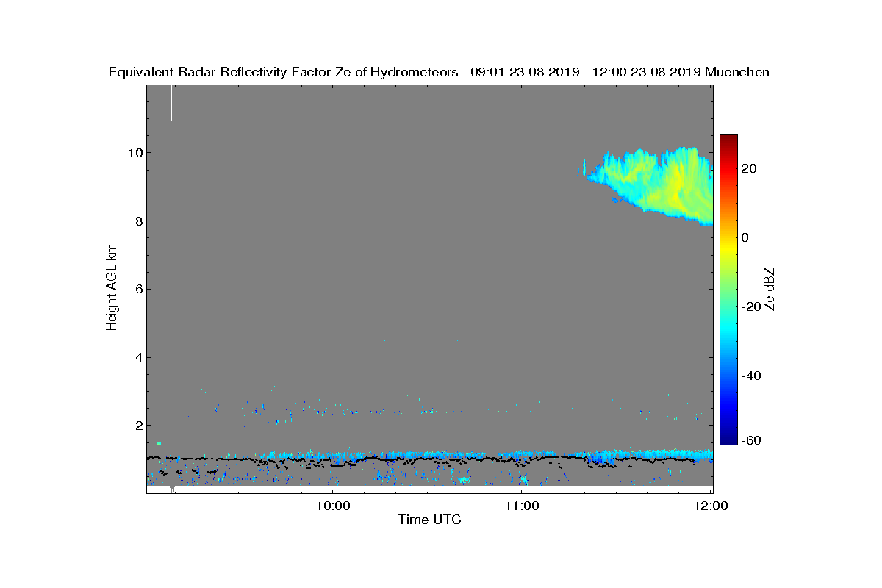Click the 'Time UTC' axis label

429,520
